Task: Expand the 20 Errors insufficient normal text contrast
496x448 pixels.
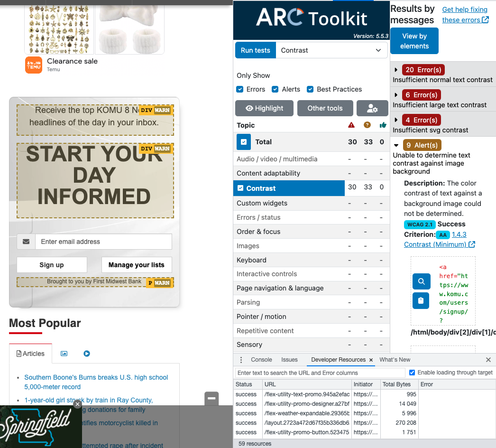Action: tap(396, 70)
